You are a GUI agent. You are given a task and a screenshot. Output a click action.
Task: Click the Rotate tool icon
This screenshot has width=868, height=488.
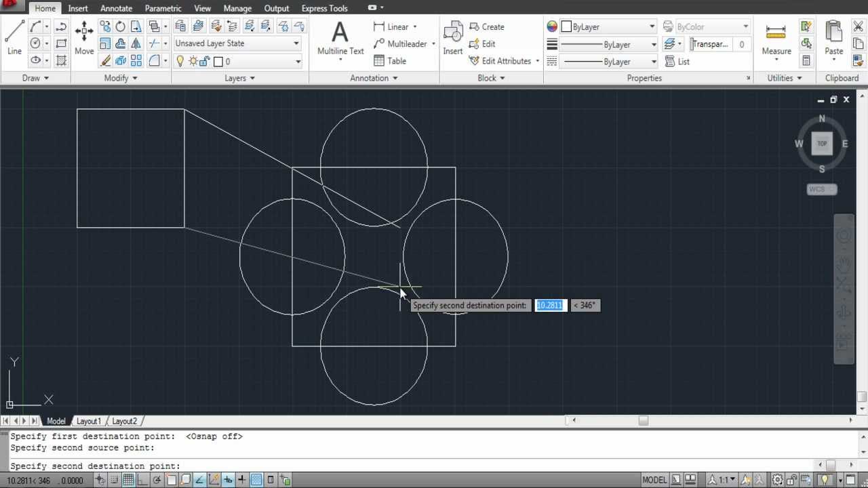coord(120,27)
